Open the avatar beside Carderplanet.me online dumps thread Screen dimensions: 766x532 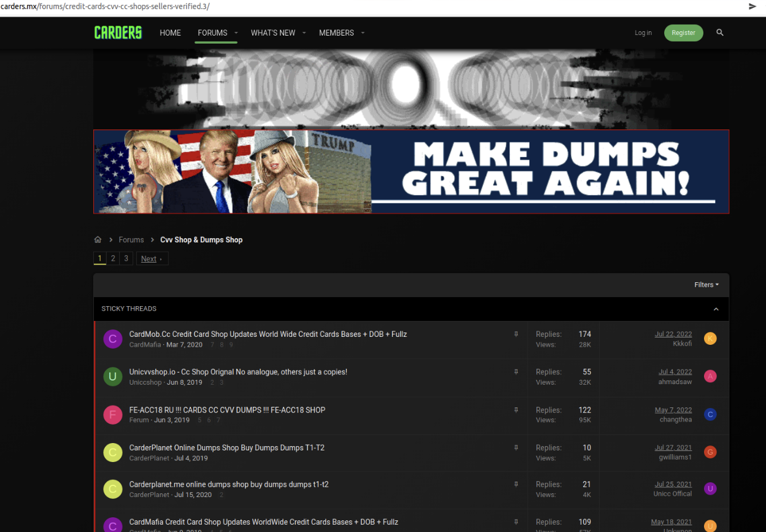pyautogui.click(x=112, y=489)
